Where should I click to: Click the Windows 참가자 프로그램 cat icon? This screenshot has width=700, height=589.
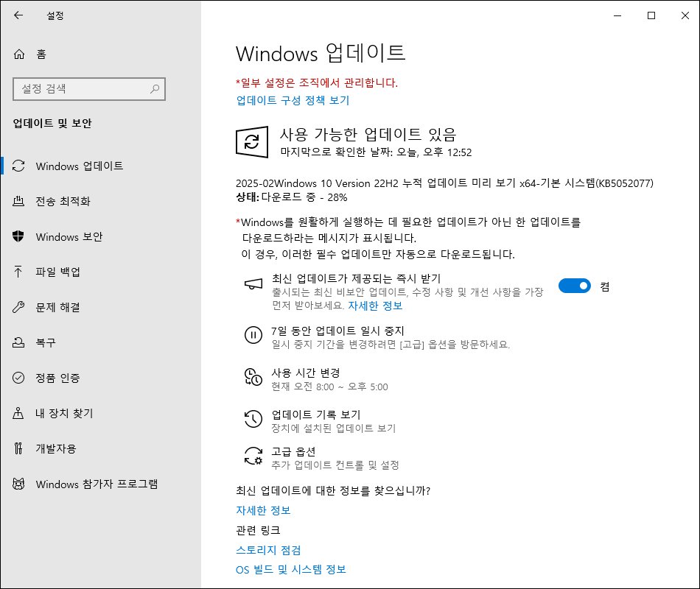(18, 484)
